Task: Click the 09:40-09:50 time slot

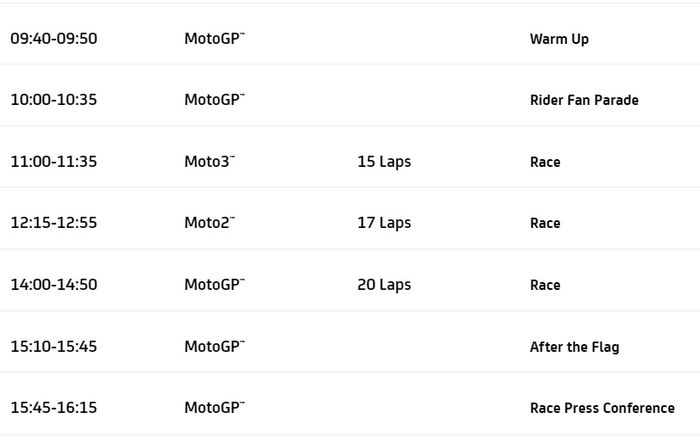Action: pos(54,39)
